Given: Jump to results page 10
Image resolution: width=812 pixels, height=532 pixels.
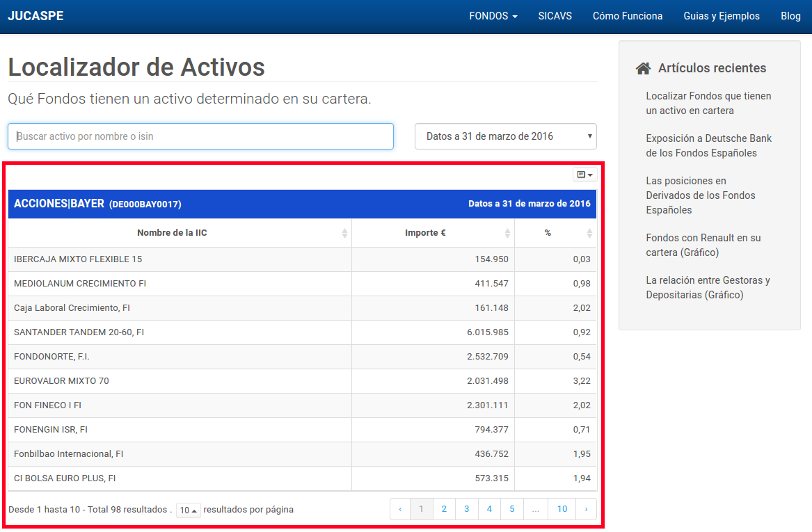Looking at the screenshot, I should point(562,509).
